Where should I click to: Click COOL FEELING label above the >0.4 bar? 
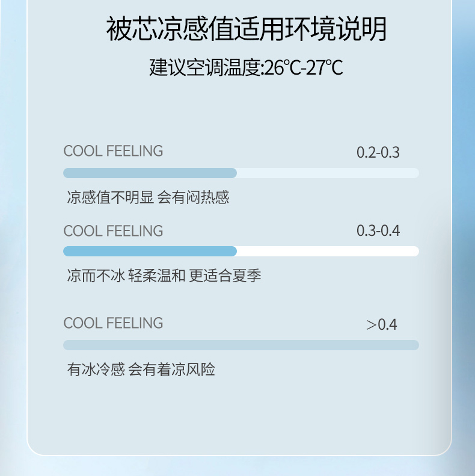click(x=113, y=323)
